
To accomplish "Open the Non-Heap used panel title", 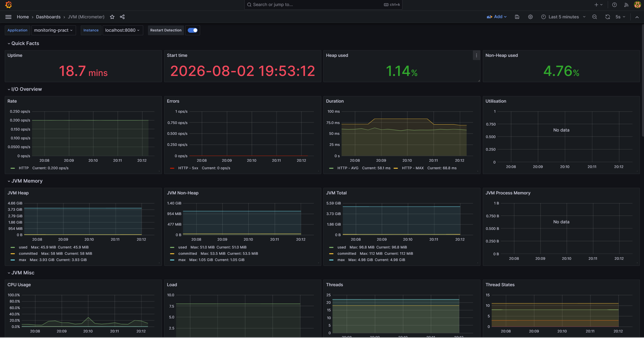I will (x=501, y=55).
